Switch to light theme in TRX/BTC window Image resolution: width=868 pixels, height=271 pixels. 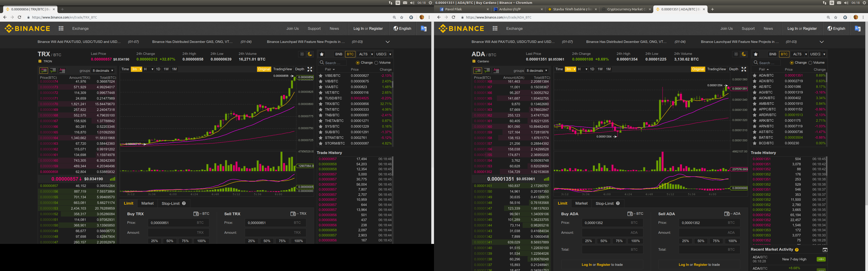[302, 54]
